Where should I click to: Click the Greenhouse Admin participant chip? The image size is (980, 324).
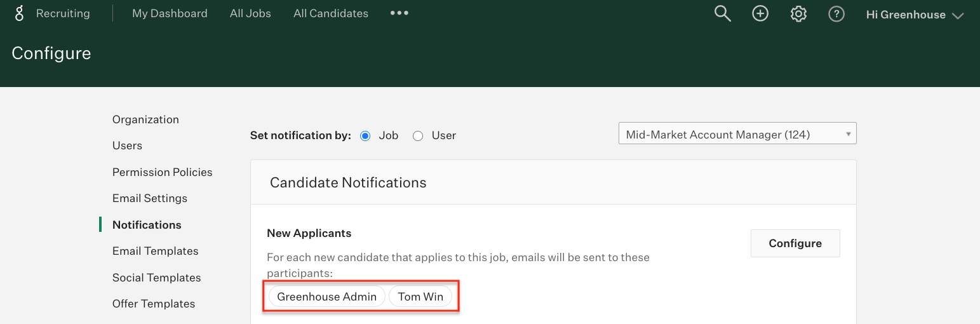click(327, 297)
